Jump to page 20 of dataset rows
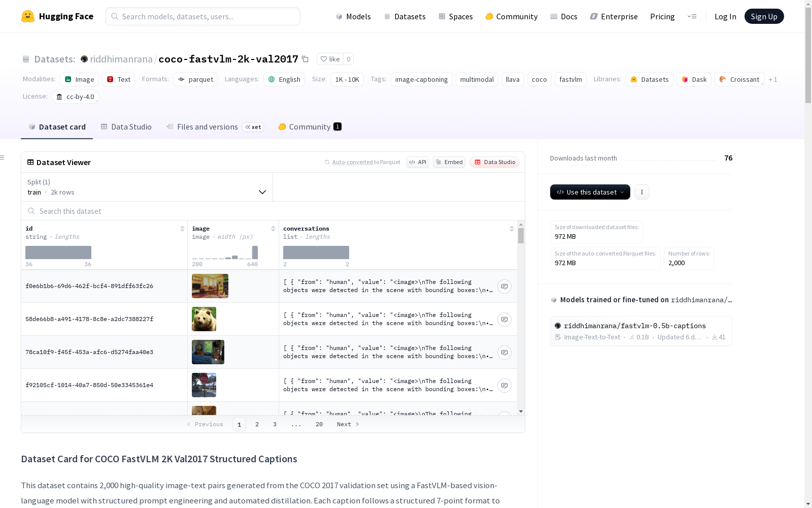 [319, 424]
